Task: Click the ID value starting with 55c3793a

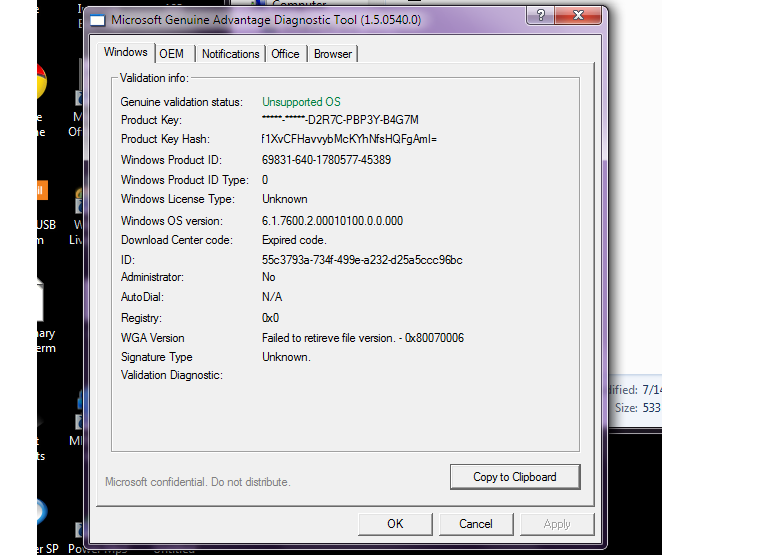Action: click(x=362, y=260)
